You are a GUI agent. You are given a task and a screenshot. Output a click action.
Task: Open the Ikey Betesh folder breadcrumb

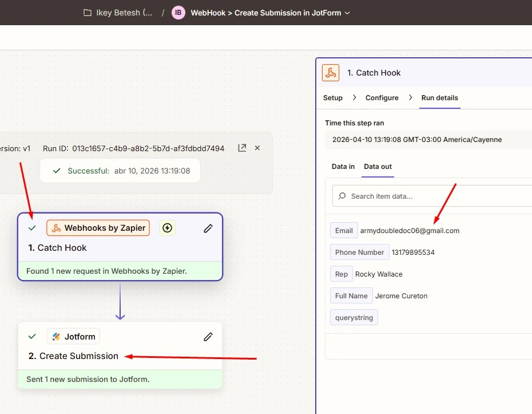click(x=124, y=13)
